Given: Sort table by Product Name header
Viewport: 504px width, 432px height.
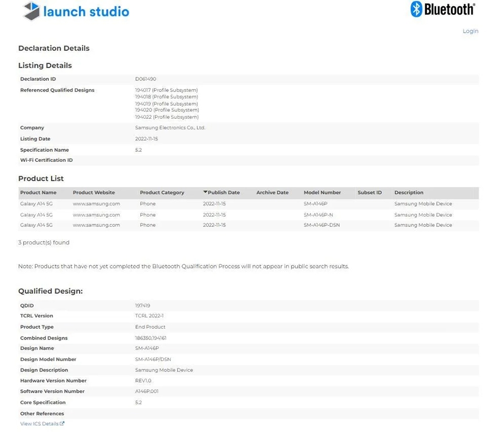Looking at the screenshot, I should (38, 192).
